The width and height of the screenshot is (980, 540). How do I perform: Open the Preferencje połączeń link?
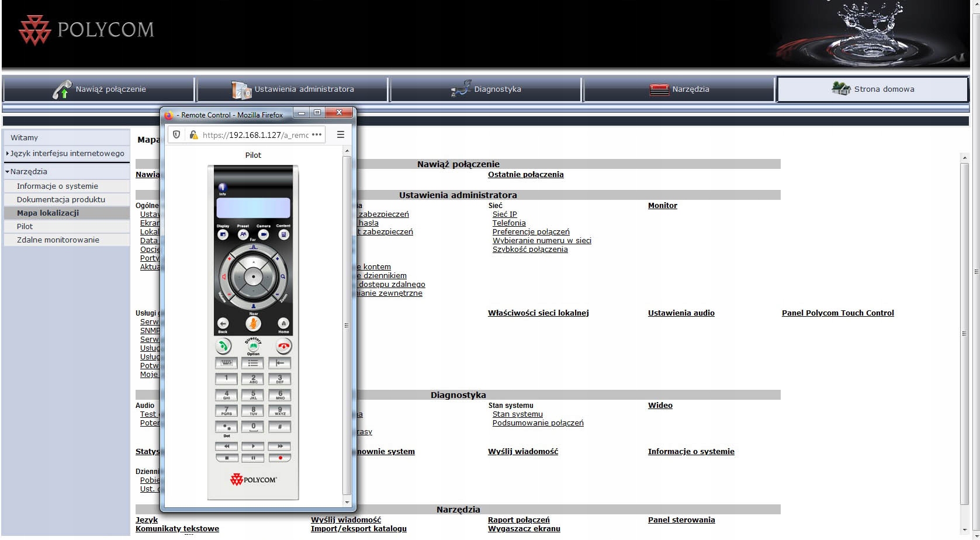tap(531, 232)
